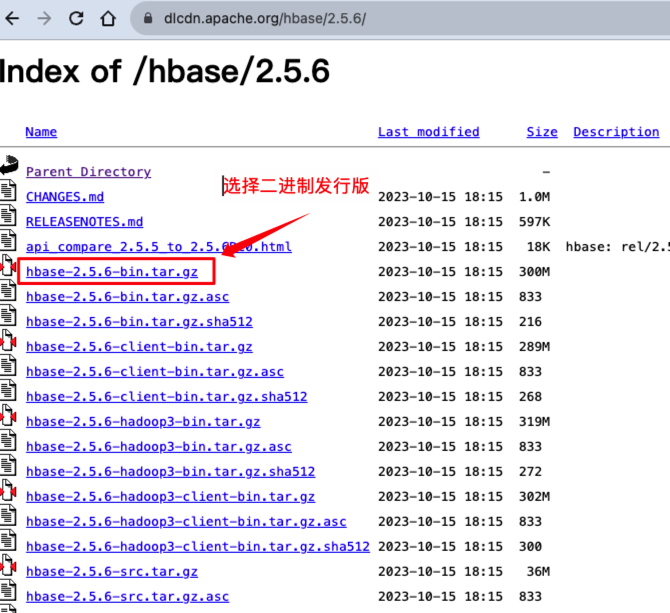Click the file icon beside hbase-2.5.6-bin.tar.gz.sha512
670x613 pixels.
(8, 315)
